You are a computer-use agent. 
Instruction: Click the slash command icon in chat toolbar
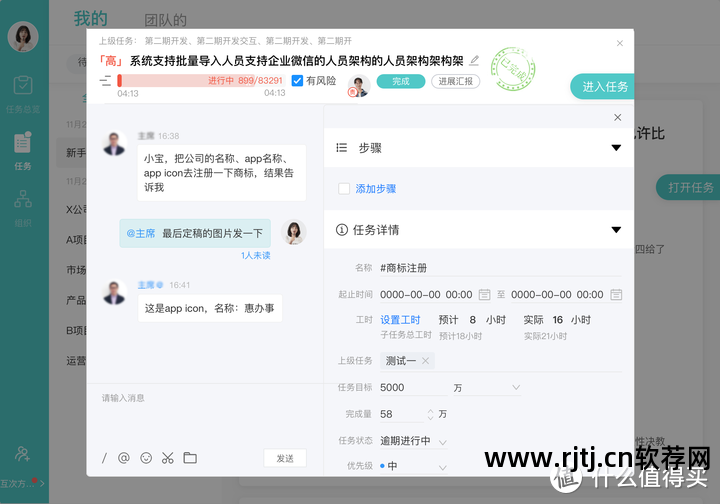pos(104,458)
